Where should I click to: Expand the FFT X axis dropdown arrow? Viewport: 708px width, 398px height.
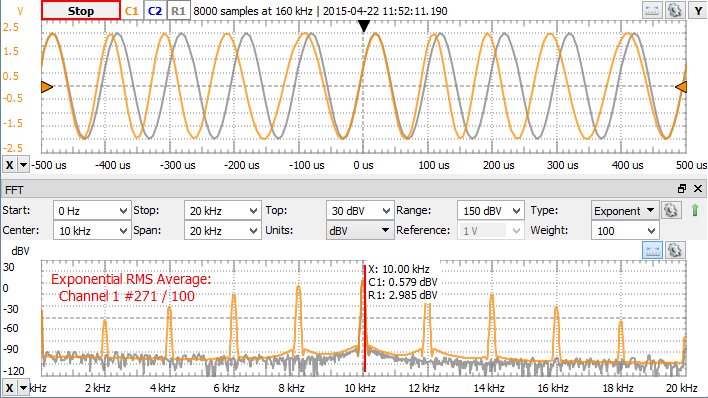23,388
